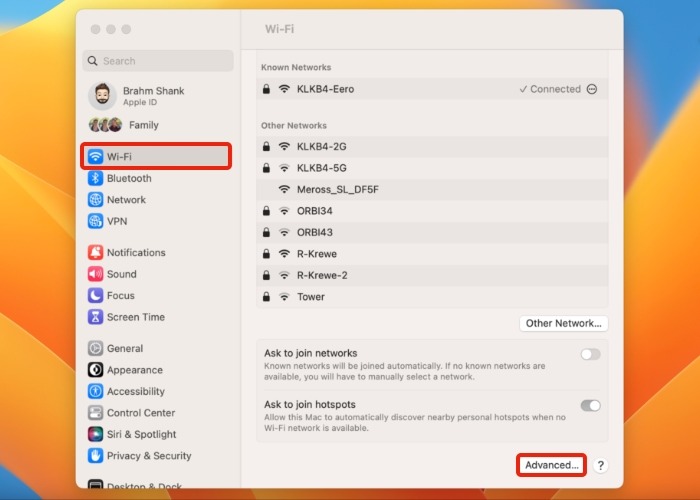This screenshot has width=700, height=500.
Task: Select the ORBI34 network name
Action: (315, 211)
